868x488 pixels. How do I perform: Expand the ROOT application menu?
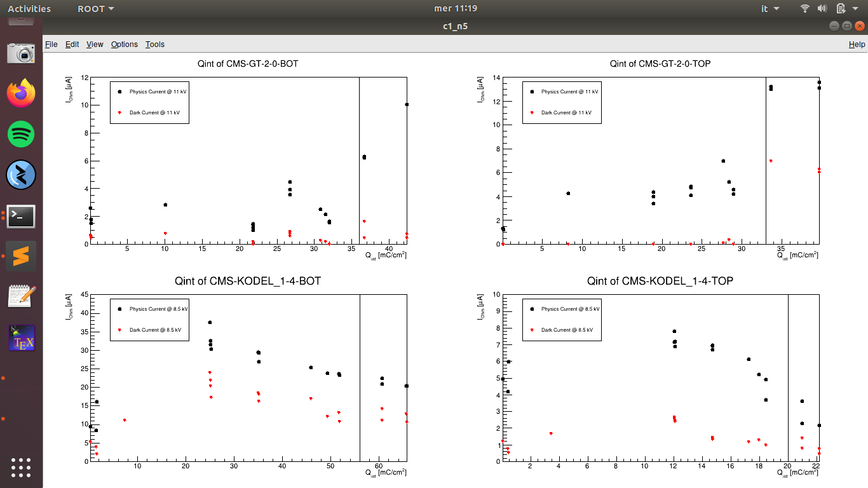[96, 9]
